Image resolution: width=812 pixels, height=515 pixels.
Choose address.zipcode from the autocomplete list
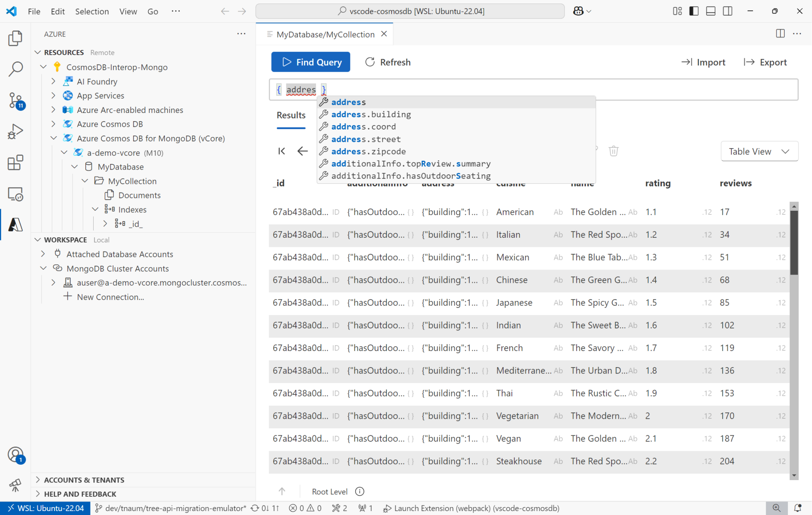pyautogui.click(x=368, y=151)
